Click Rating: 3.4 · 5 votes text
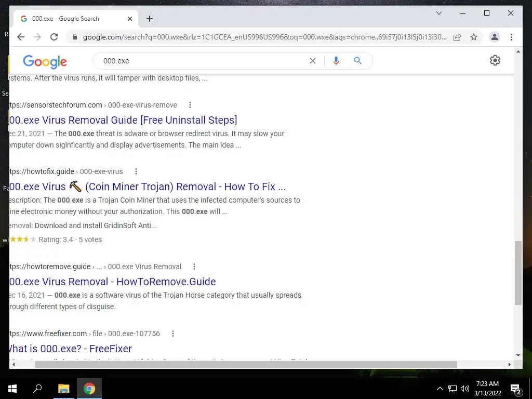Image resolution: width=532 pixels, height=399 pixels. click(x=70, y=240)
